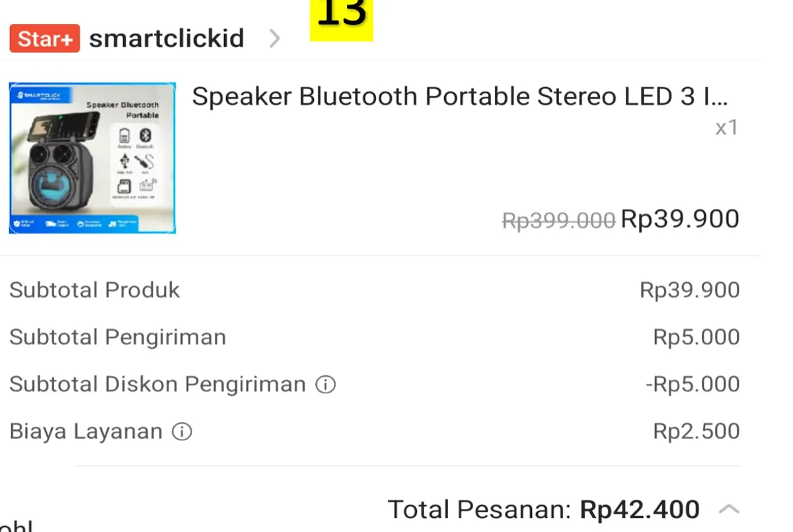793x532 pixels.
Task: Click the Total Pesanan Rp42.400 amount
Action: 639,510
